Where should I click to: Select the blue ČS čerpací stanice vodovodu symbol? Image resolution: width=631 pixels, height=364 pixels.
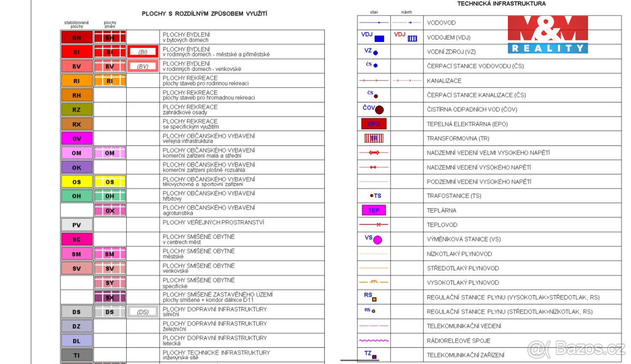(x=371, y=65)
